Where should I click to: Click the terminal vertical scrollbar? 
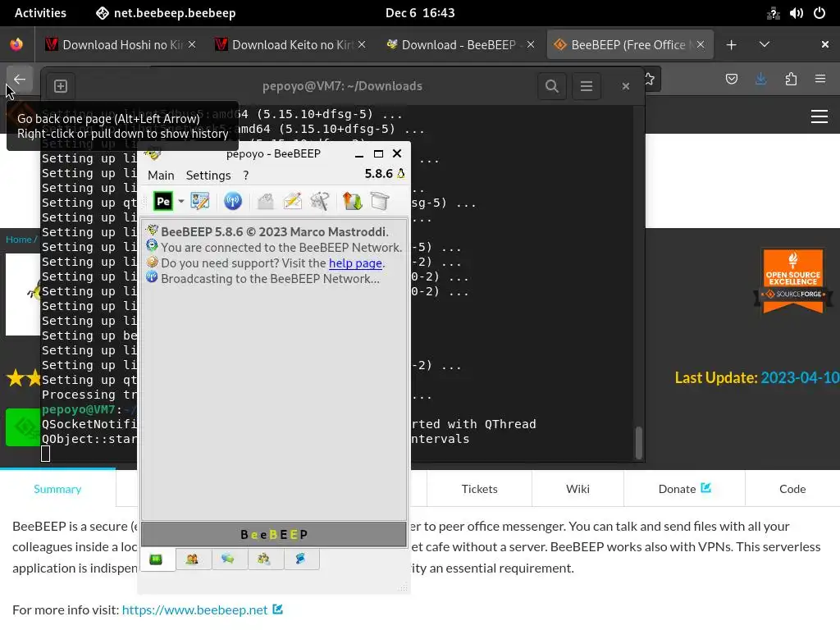pyautogui.click(x=638, y=442)
